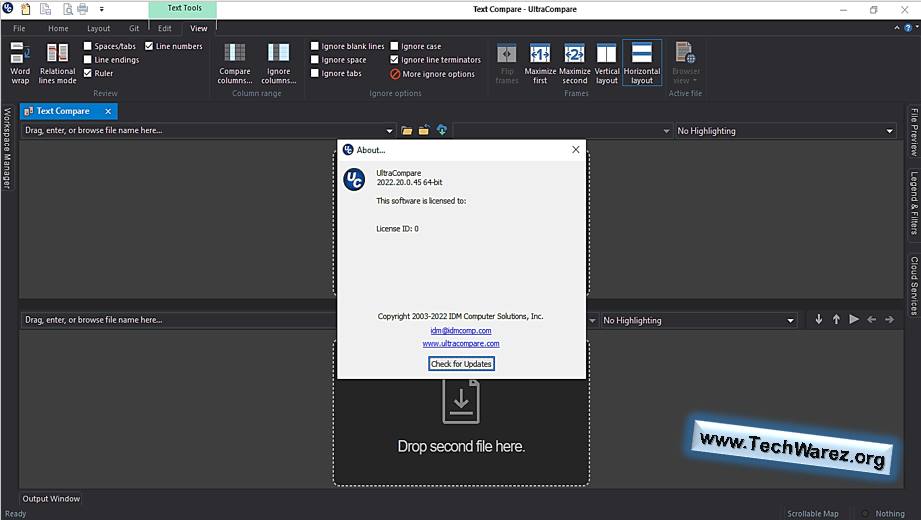921x520 pixels.
Task: Go to next difference with down arrow
Action: coord(818,320)
